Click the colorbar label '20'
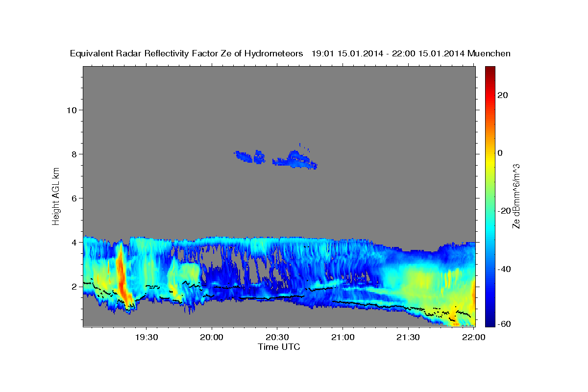 coord(502,95)
